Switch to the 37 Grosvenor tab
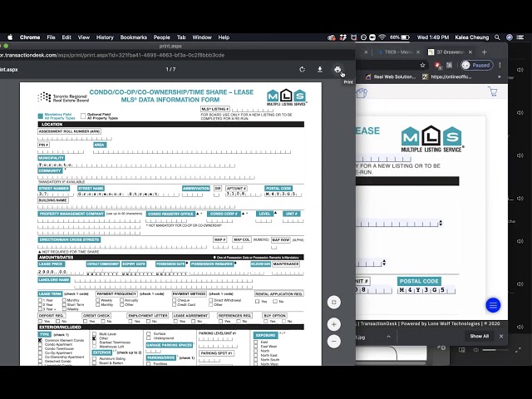Viewport: 532px width, 399px height. [450, 52]
